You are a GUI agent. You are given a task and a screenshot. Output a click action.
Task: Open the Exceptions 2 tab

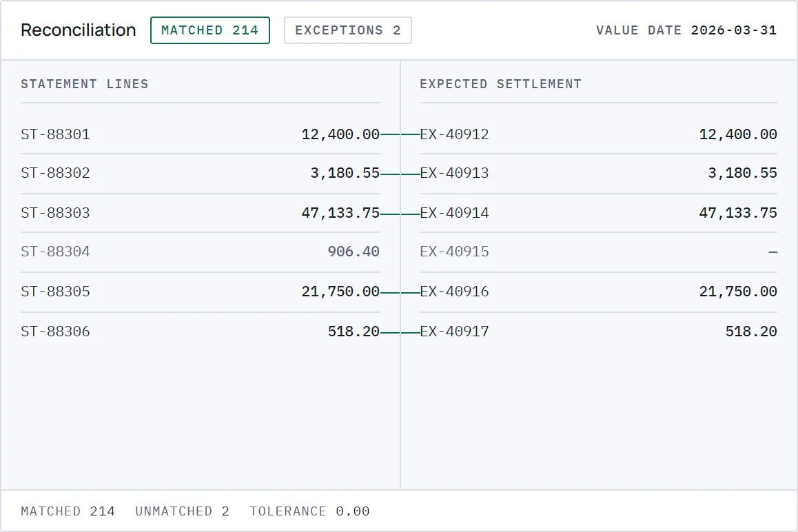pos(347,30)
